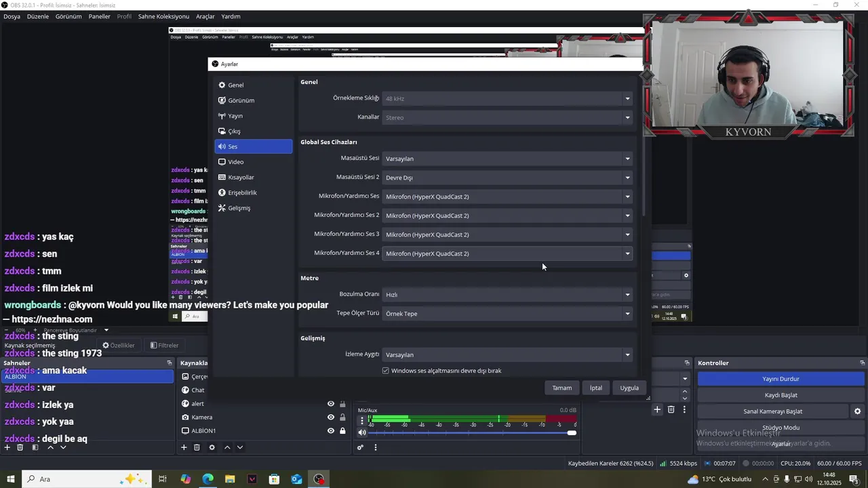Hide the ALBİON1 source with eye icon
The width and height of the screenshot is (868, 488).
[331, 431]
